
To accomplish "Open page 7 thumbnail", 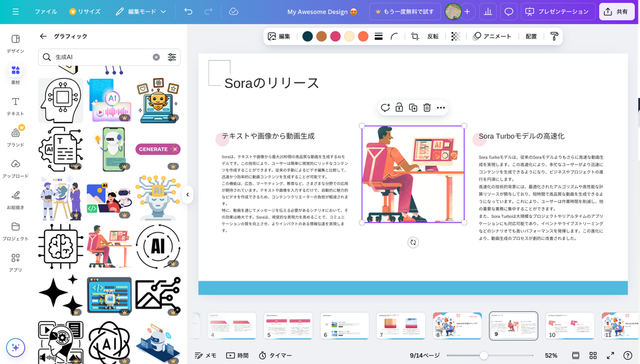I will (401, 326).
